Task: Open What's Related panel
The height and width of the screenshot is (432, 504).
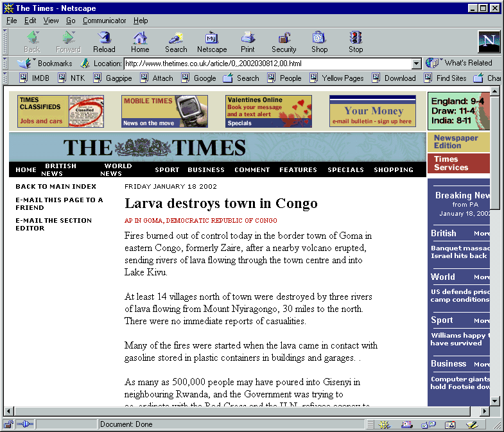Action: point(459,63)
